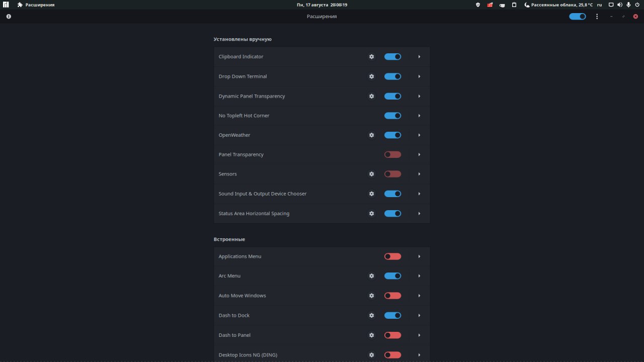The image size is (644, 362).
Task: Toggle Status Area Horizontal Spacing switch
Action: pos(392,214)
